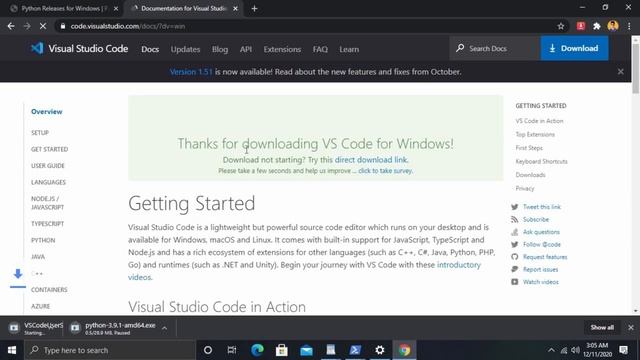Image resolution: width=640 pixels, height=360 pixels.
Task: Click Chrome icon in taskbar
Action: click(x=404, y=350)
